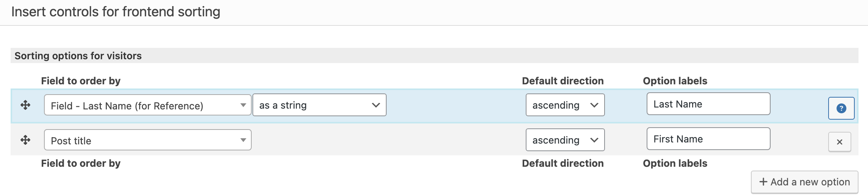Viewport: 868px width, 196px height.
Task: Open the 'Post title' field dropdown
Action: coord(148,140)
